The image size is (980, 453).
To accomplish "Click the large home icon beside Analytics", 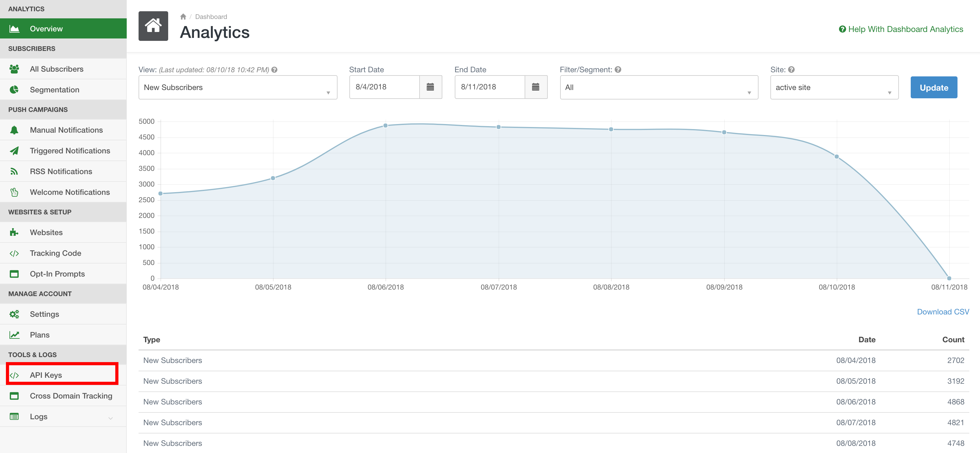I will coord(153,26).
